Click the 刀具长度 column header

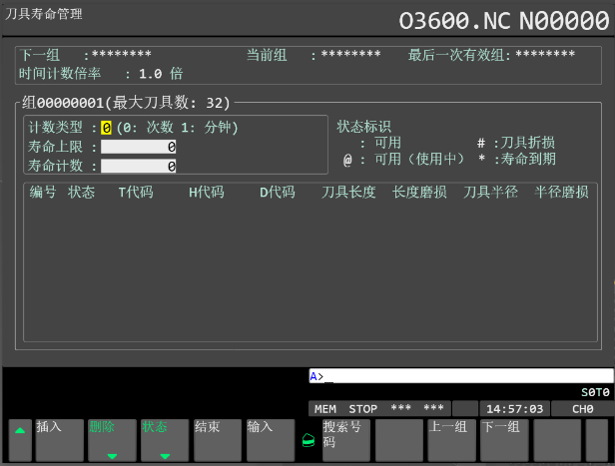tap(348, 192)
